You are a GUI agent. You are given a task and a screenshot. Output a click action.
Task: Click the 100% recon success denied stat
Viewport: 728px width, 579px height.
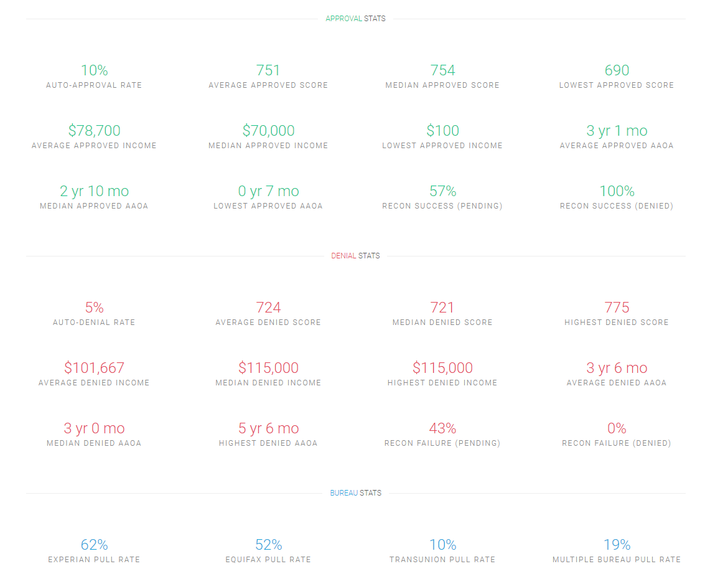[617, 192]
